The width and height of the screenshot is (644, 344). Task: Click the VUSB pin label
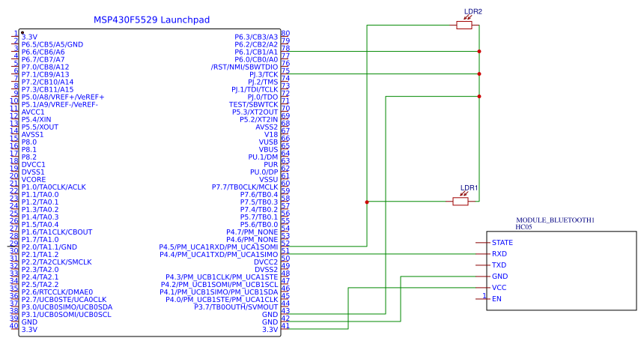click(268, 142)
